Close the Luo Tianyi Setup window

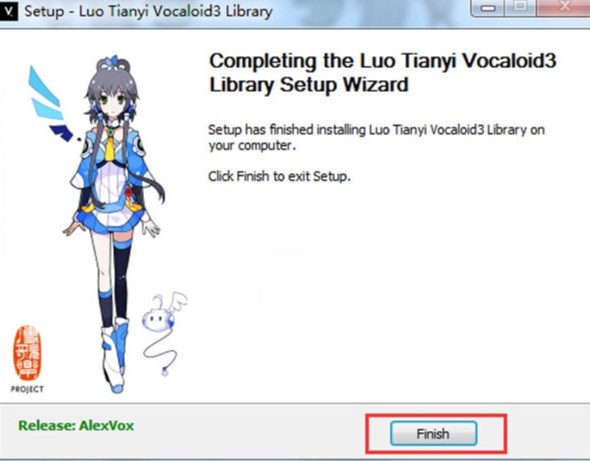[x=563, y=7]
